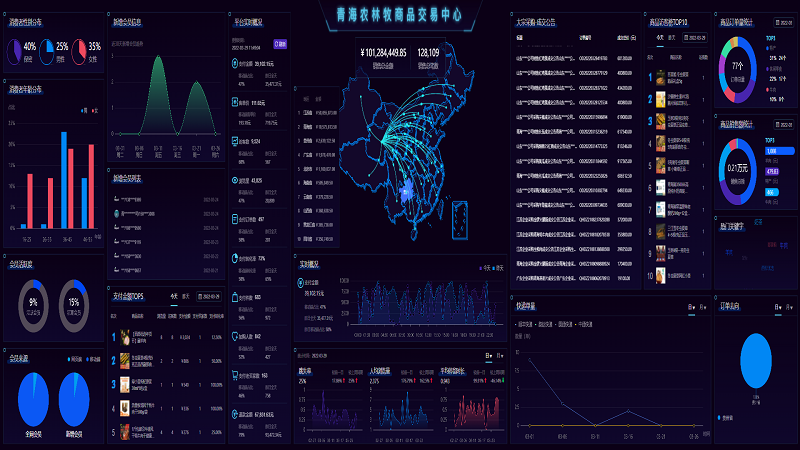Image resolution: width=800 pixels, height=450 pixels.
Task: Click the order count icon in platform overview
Action: point(234,141)
